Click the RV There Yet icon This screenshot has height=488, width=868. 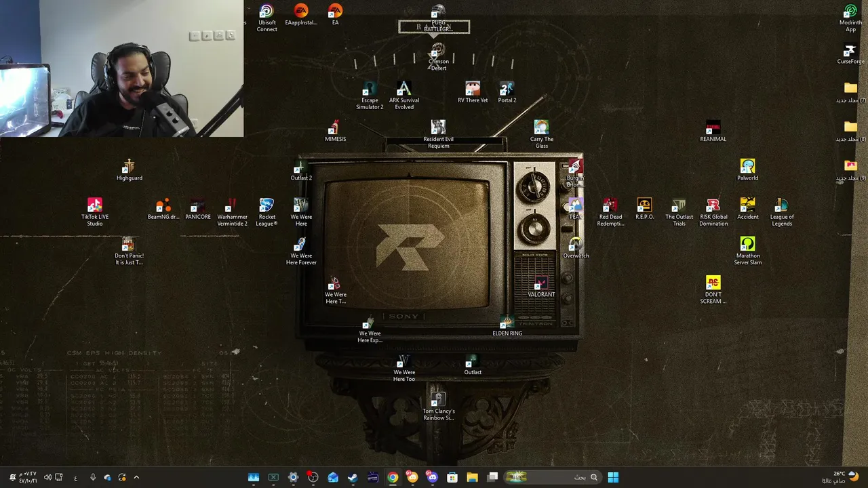coord(473,93)
